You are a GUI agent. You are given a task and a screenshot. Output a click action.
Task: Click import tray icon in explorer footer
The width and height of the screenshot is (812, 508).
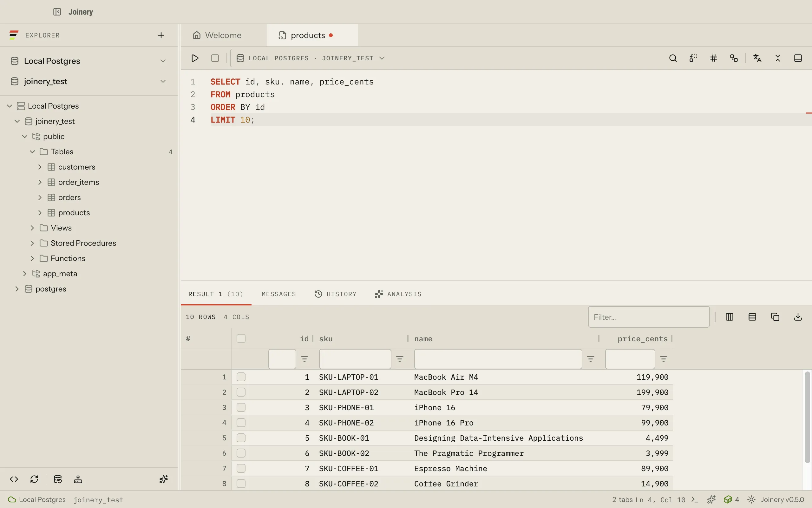78,479
